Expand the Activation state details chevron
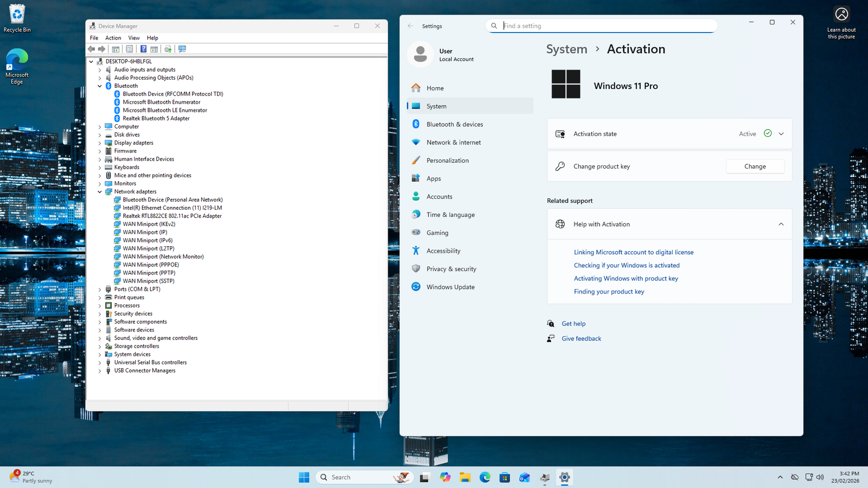The height and width of the screenshot is (488, 868). [781, 134]
